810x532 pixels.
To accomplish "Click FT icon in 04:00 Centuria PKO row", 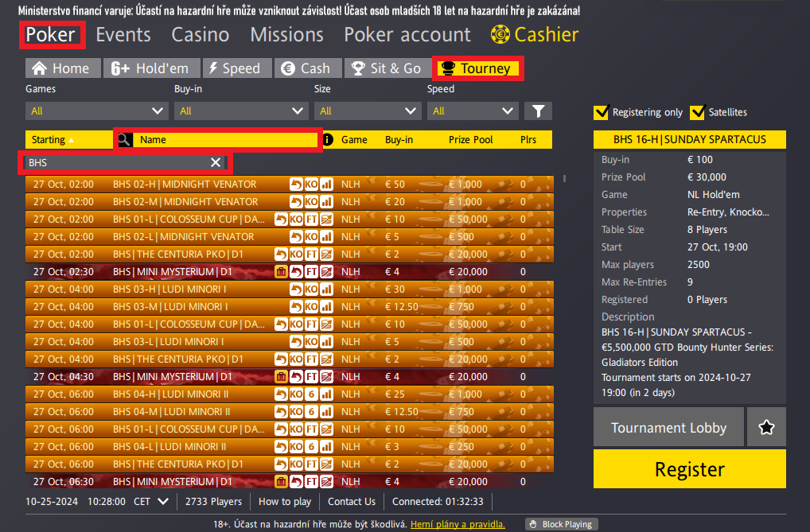I will tap(311, 359).
